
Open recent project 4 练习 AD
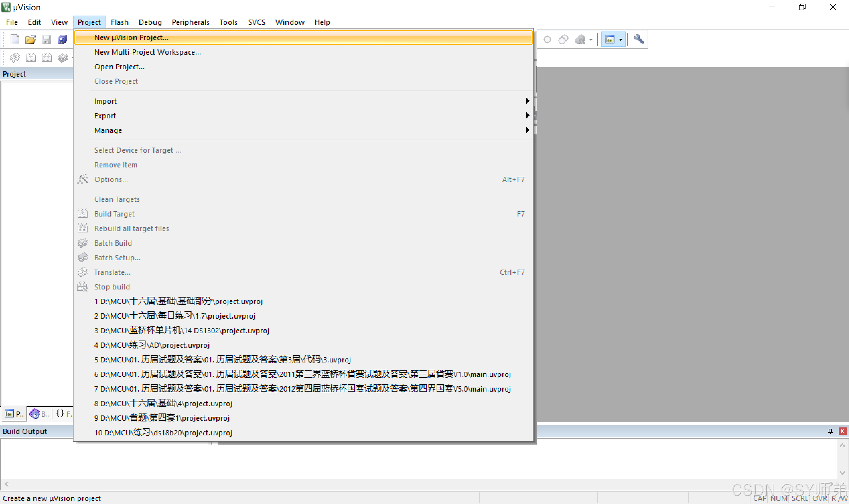[x=303, y=345]
